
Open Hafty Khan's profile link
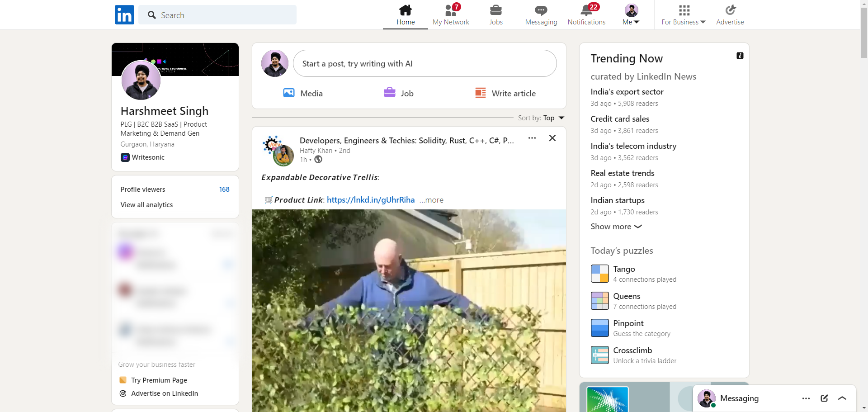click(316, 151)
